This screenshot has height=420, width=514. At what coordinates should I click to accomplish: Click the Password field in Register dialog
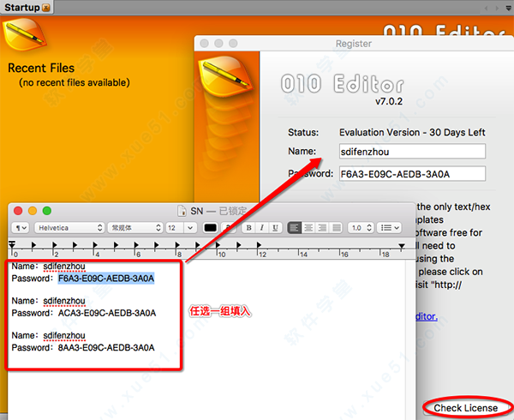[412, 174]
